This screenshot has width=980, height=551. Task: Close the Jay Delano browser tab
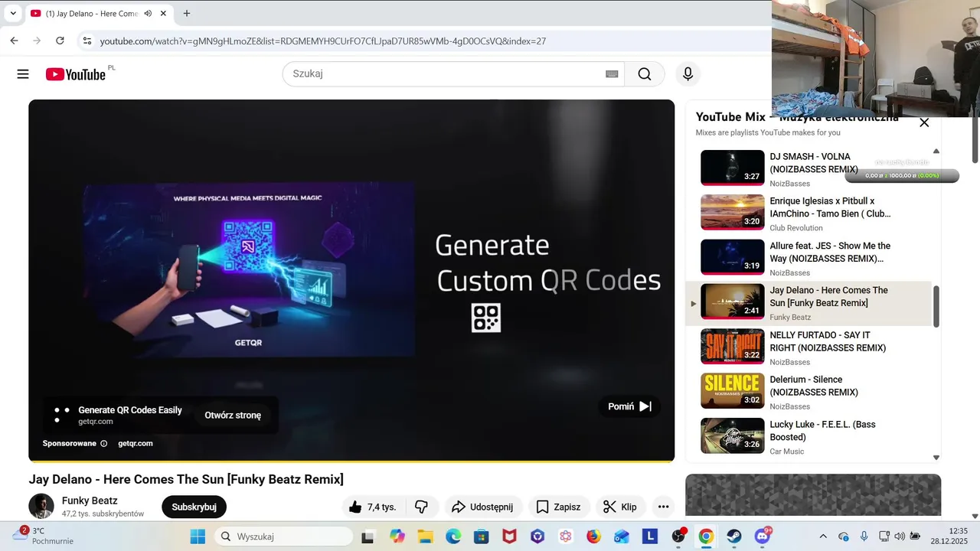[163, 13]
